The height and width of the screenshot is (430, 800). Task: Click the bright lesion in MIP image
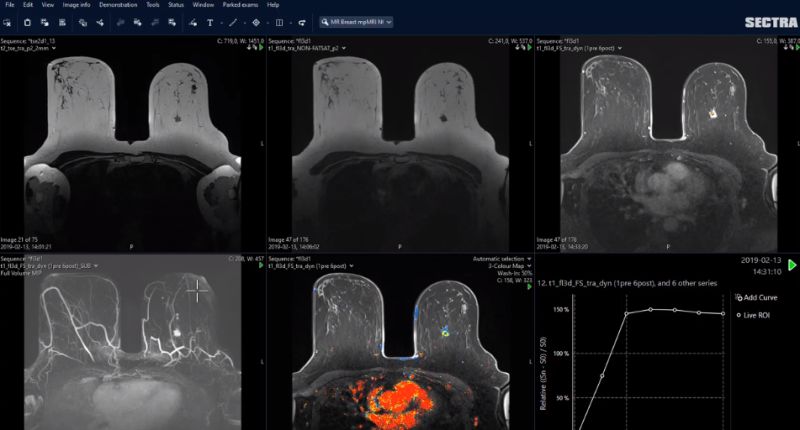tap(177, 333)
